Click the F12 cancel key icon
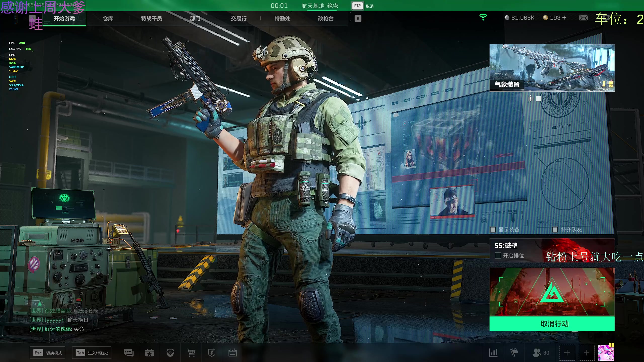The image size is (644, 362). pos(357,6)
